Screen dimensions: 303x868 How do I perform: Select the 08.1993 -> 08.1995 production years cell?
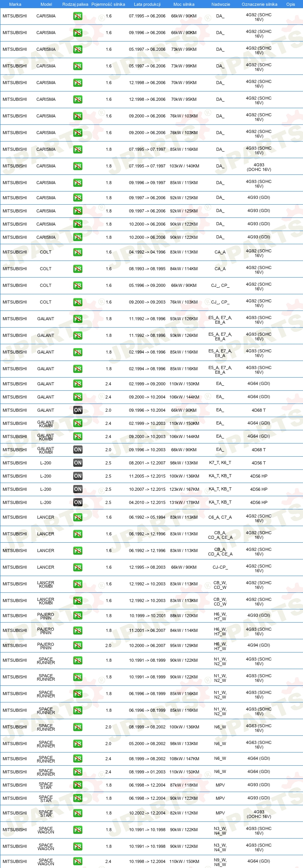pos(147,269)
